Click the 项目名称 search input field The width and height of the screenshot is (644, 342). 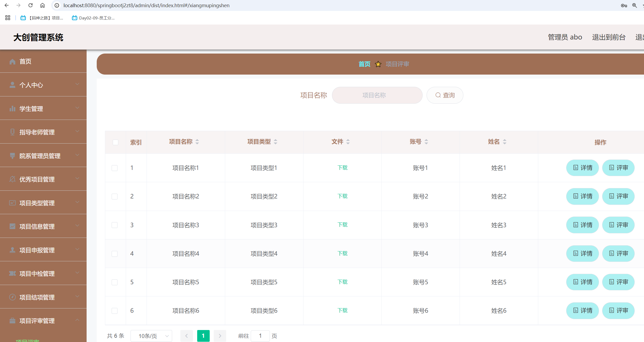pos(377,95)
